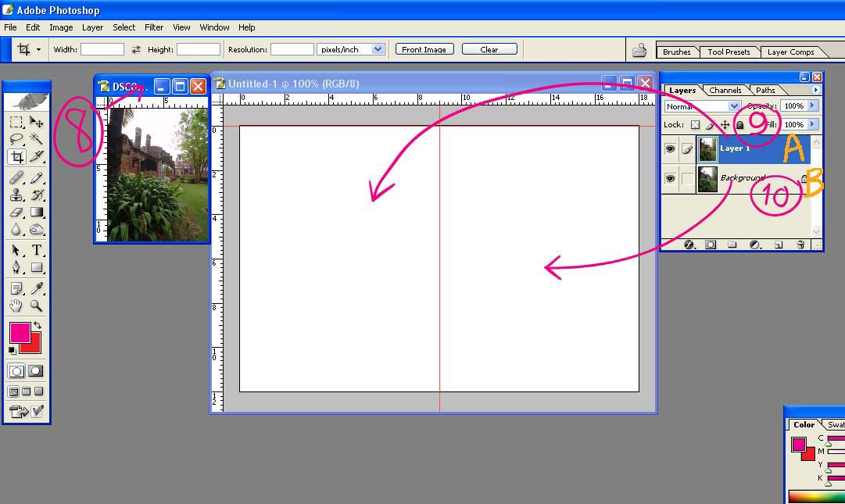Toggle visibility of the Background layer
The image size is (845, 504).
pos(670,179)
